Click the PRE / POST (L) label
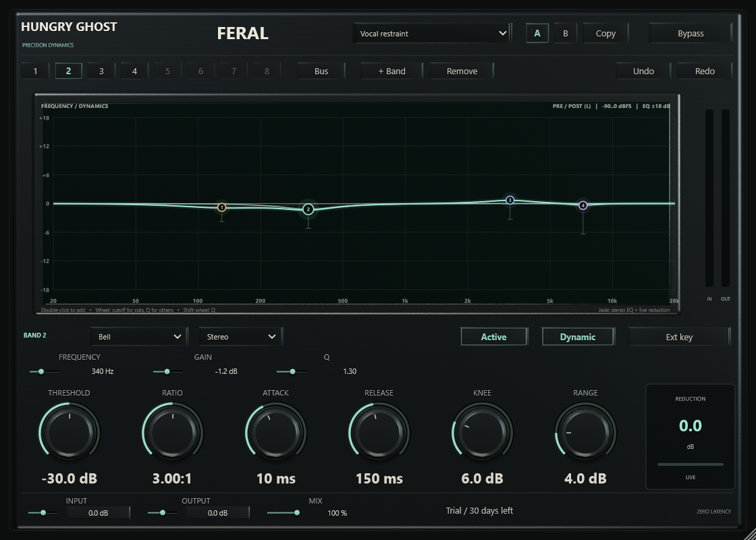Screen dimensions: 756x540 tap(571, 106)
